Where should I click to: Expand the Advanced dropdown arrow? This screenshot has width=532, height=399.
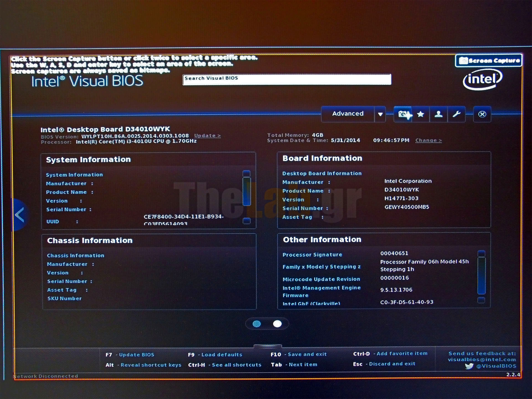tap(380, 114)
